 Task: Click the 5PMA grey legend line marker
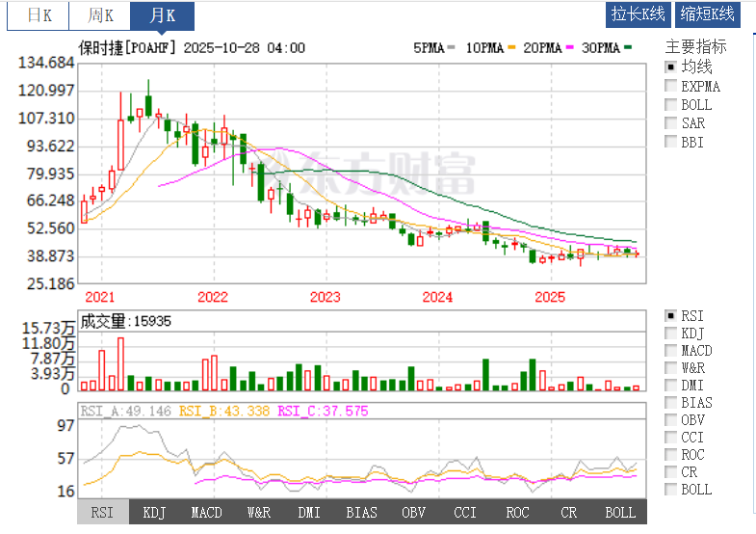[x=450, y=48]
